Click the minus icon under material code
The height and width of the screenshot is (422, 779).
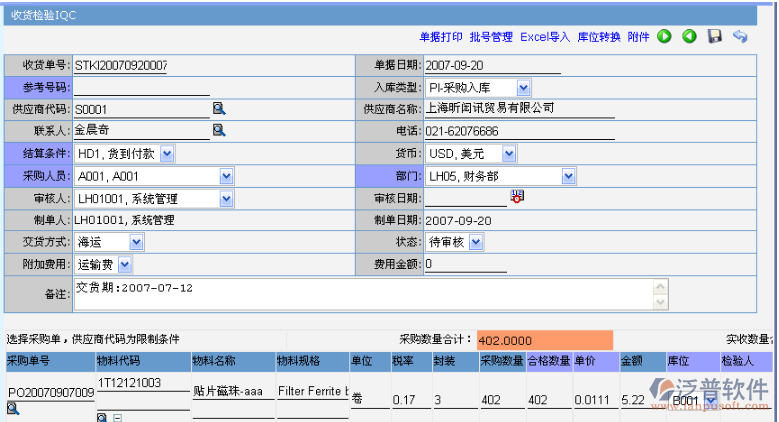pos(117,416)
